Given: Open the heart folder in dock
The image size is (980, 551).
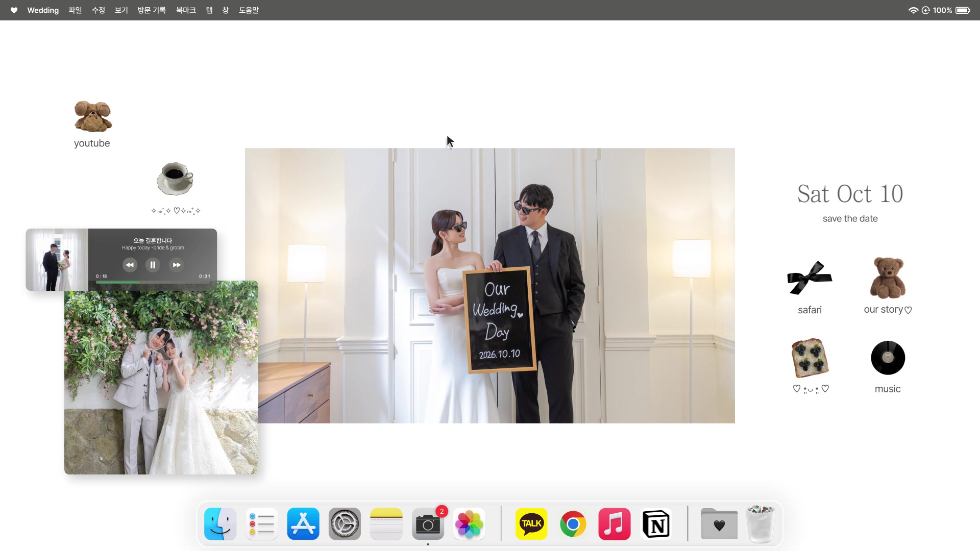Looking at the screenshot, I should pos(719,524).
